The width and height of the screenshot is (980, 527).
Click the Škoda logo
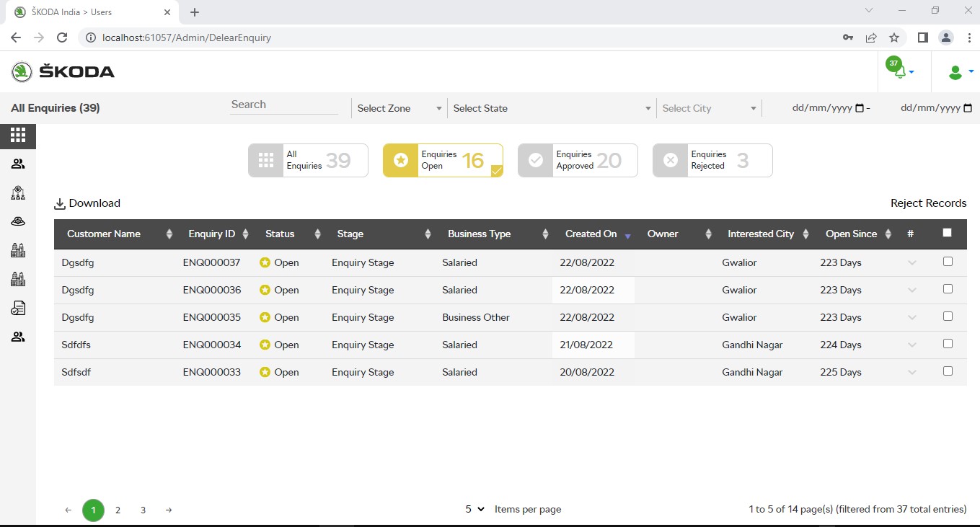[63, 71]
